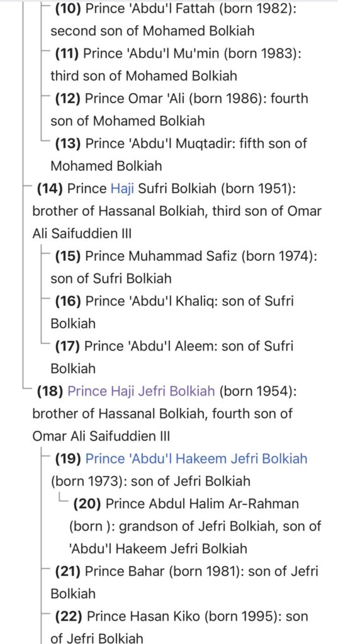This screenshot has width=338, height=644.
Task: Click the text 'born 1973' under entry 19
Action: 89,481
